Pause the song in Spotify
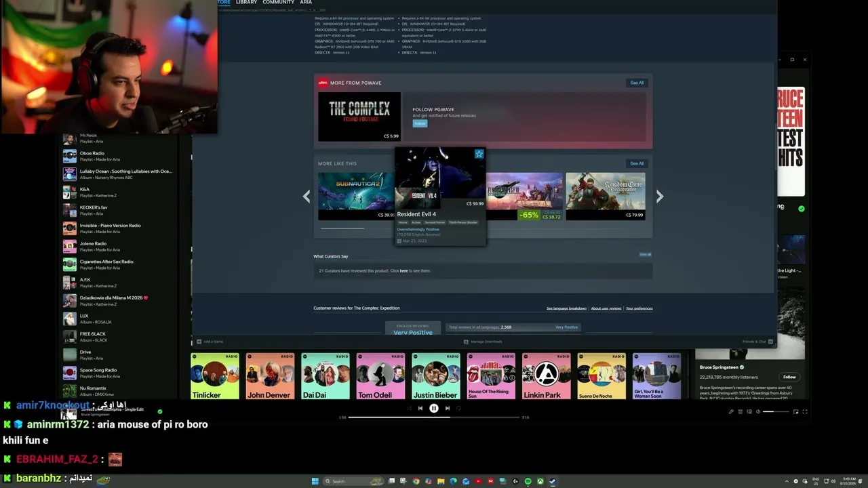This screenshot has height=488, width=868. click(434, 408)
